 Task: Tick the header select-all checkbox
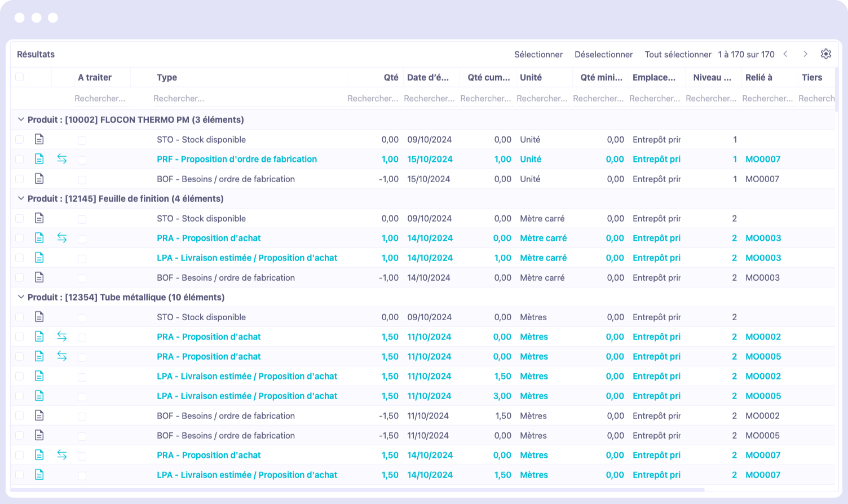20,77
